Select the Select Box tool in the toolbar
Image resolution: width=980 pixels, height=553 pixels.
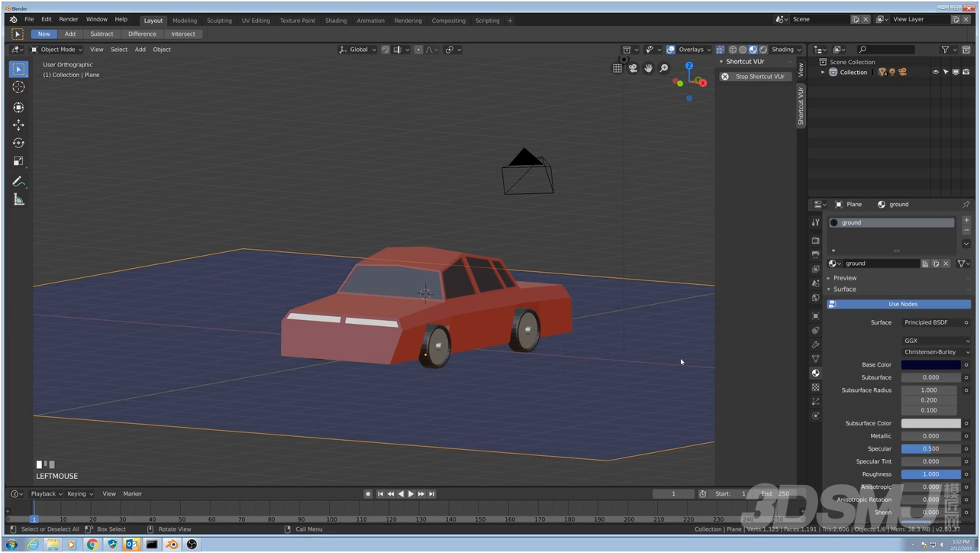(18, 69)
